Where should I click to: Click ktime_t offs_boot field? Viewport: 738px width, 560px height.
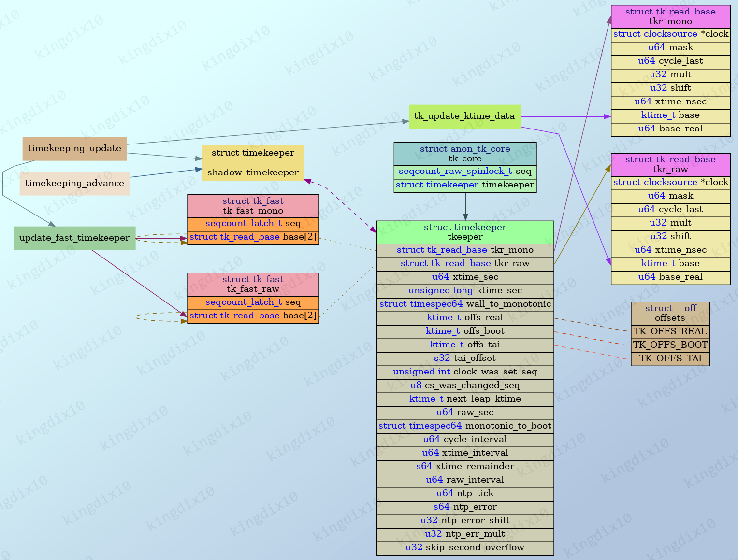click(465, 332)
